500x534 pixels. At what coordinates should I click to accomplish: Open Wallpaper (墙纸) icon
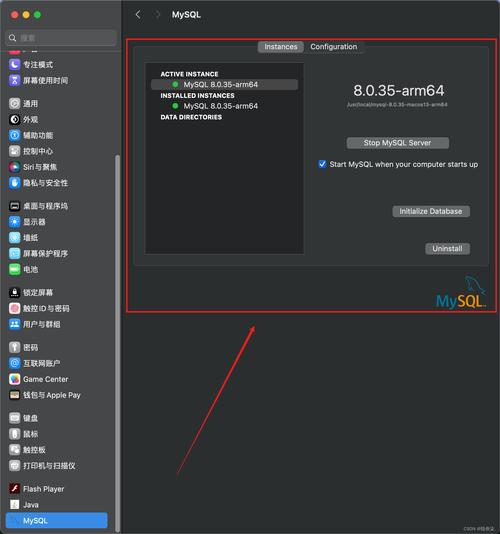pos(14,238)
